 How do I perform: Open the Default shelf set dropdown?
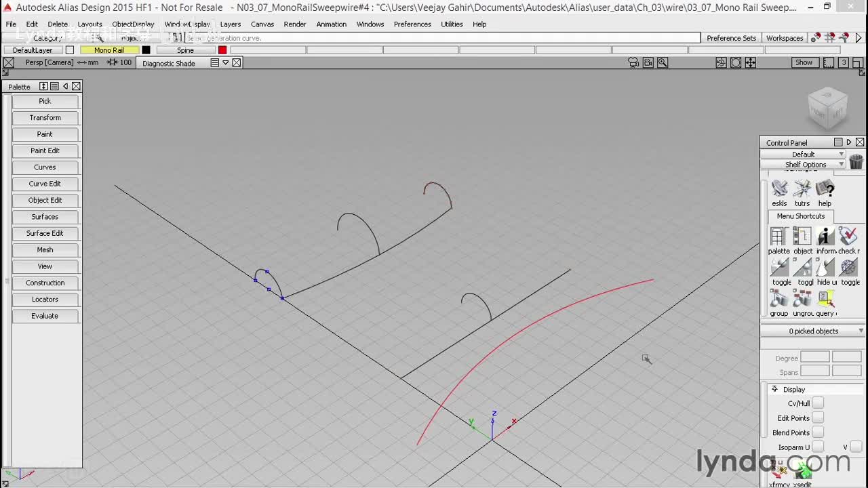[804, 154]
